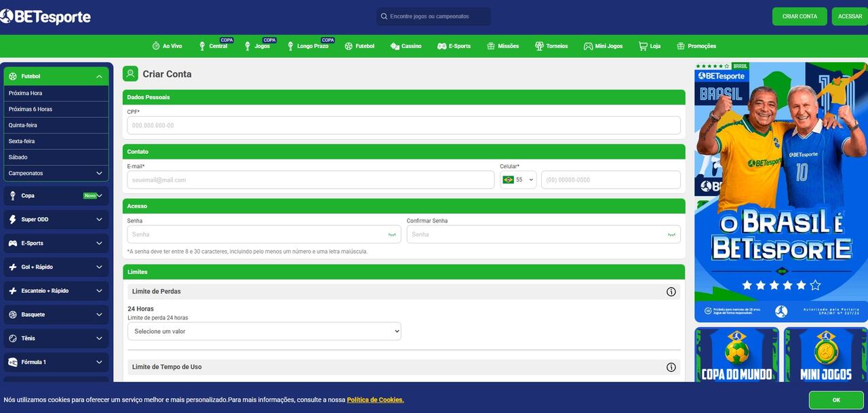
Task: Open the Loja menu item
Action: pos(649,46)
